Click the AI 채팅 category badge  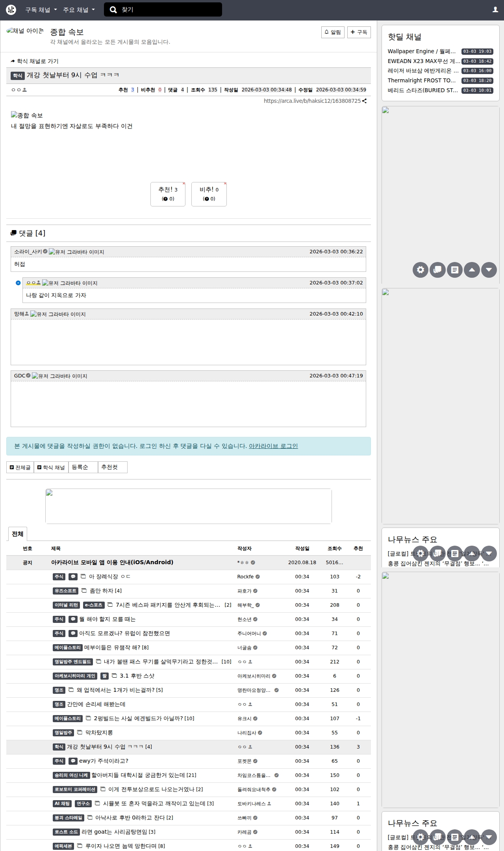click(x=62, y=804)
